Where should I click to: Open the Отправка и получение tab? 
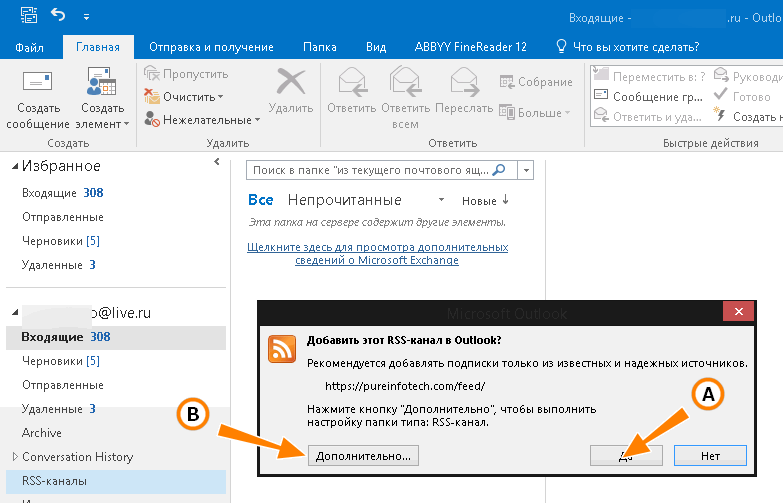pyautogui.click(x=211, y=47)
